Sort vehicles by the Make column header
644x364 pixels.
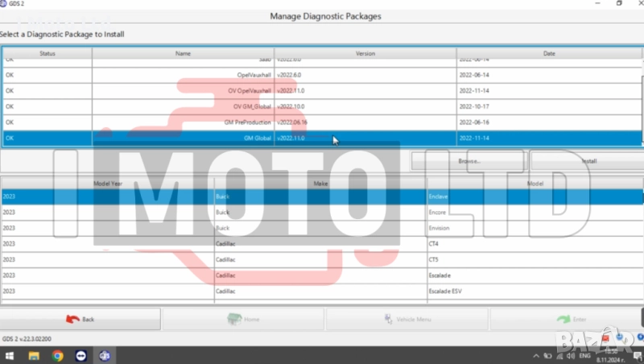click(x=320, y=184)
